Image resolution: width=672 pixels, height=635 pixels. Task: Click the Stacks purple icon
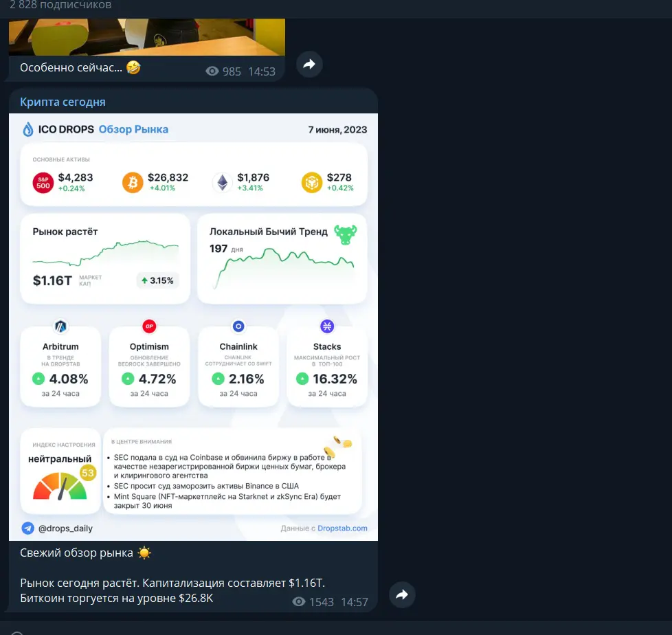[x=327, y=326]
